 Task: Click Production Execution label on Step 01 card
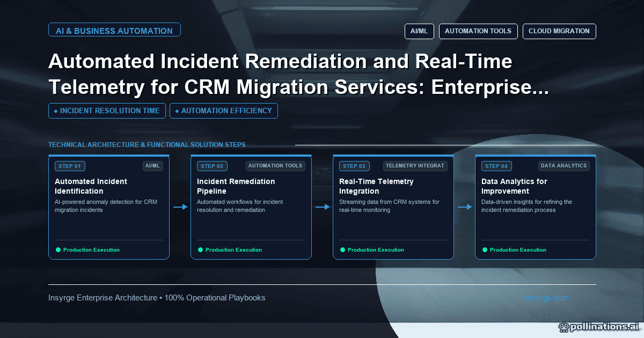coord(91,250)
